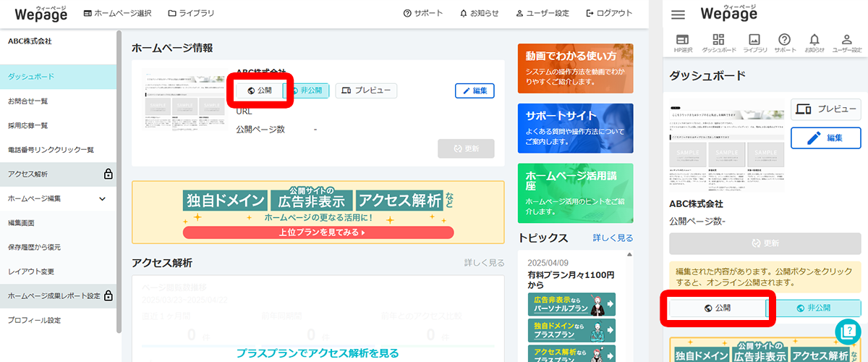Image resolution: width=868 pixels, height=362 pixels.
Task: Open 詳しく見る next to トピックス
Action: coord(613,237)
